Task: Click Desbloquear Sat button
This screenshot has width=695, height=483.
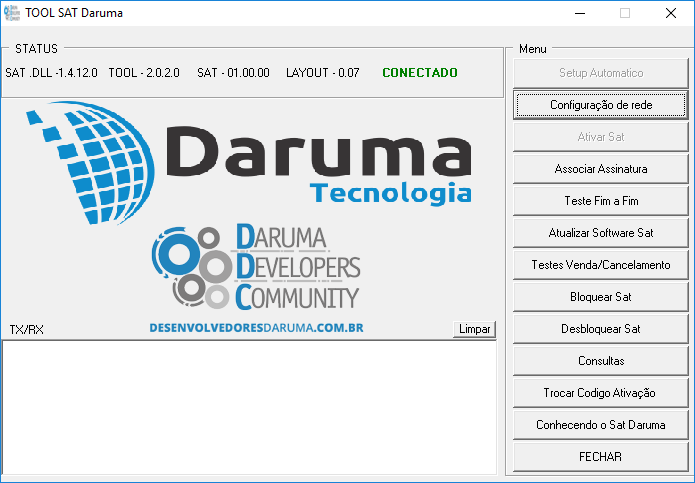Action: (x=601, y=329)
